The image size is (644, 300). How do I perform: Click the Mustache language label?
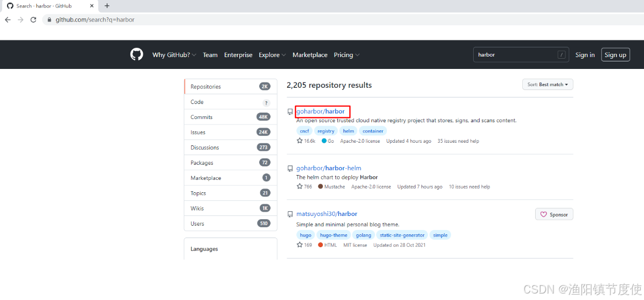point(335,187)
